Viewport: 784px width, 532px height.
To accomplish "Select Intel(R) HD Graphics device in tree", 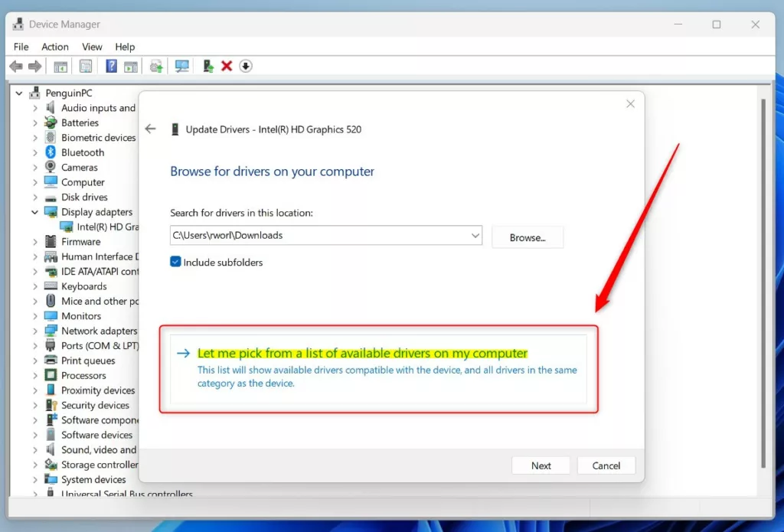I will pyautogui.click(x=100, y=227).
